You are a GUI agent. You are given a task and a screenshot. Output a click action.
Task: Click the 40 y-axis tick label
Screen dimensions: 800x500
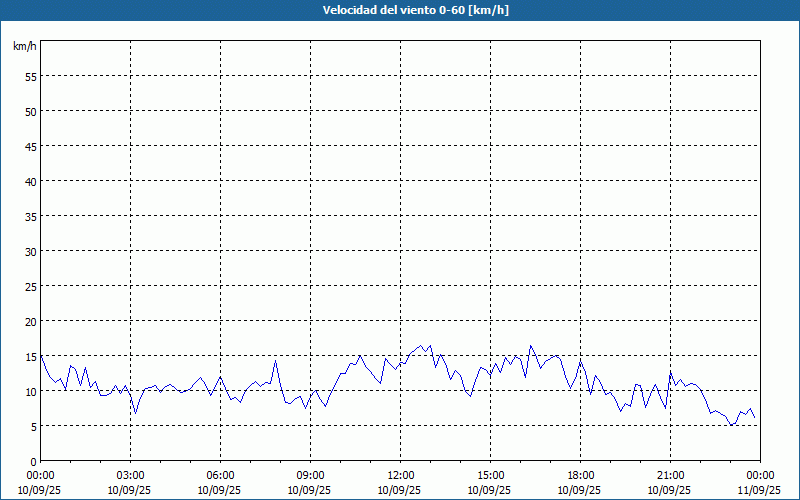tap(30, 181)
